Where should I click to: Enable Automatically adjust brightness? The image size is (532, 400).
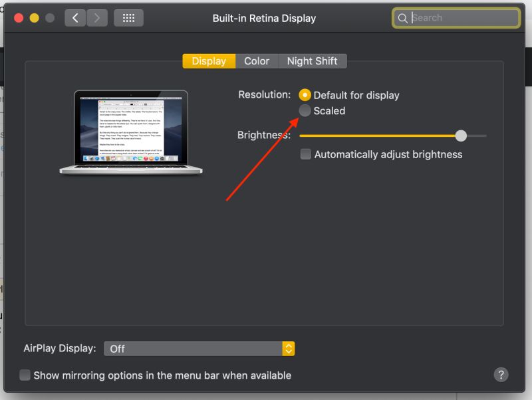[305, 153]
